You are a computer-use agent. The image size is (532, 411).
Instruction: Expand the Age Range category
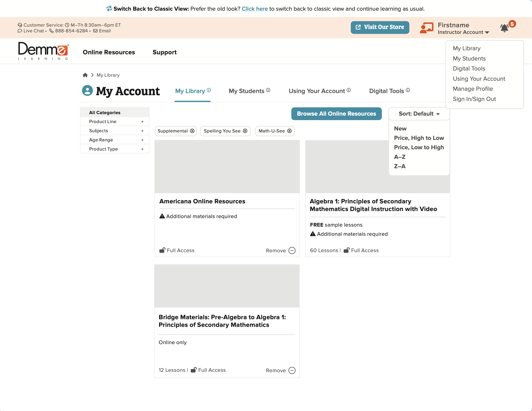pyautogui.click(x=114, y=140)
